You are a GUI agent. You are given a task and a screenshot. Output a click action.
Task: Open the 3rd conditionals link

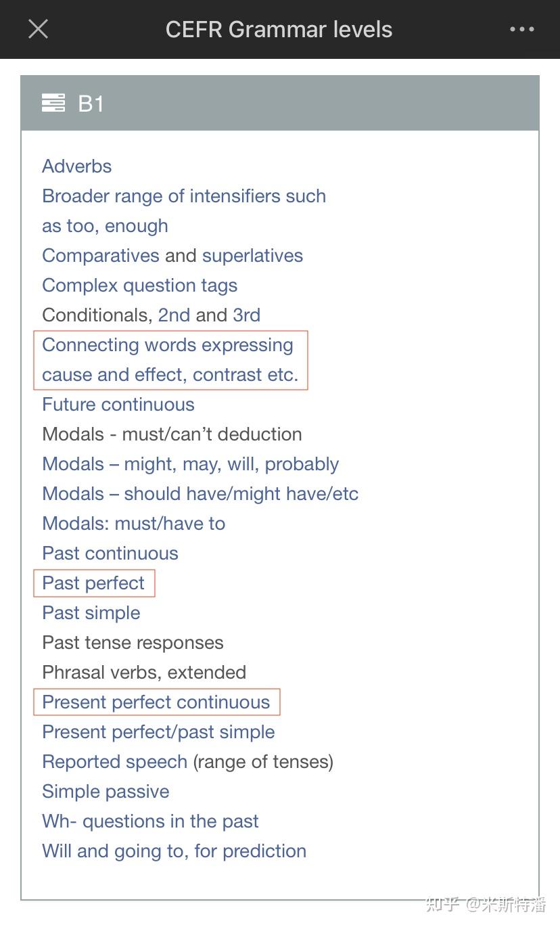(x=247, y=315)
